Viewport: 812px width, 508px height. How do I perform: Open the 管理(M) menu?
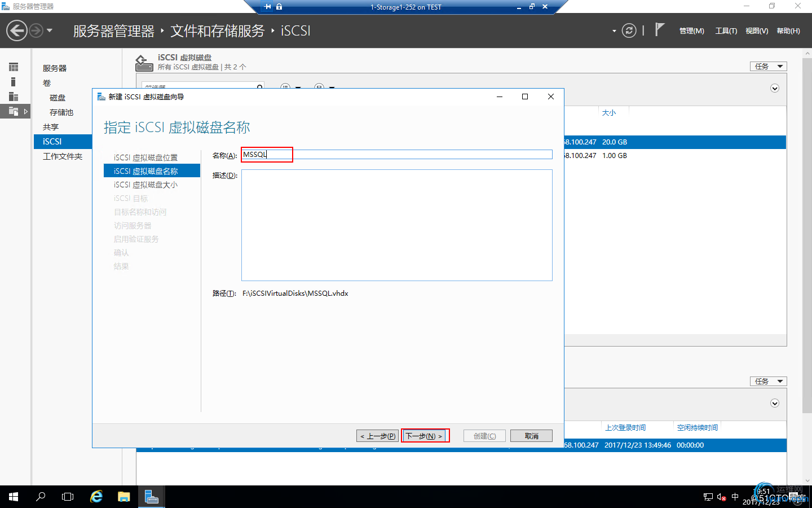click(691, 31)
